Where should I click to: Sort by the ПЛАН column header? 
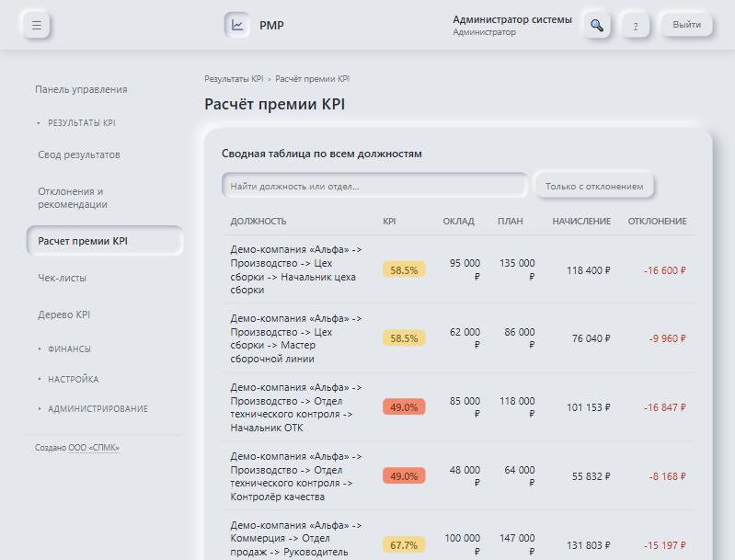coord(510,222)
